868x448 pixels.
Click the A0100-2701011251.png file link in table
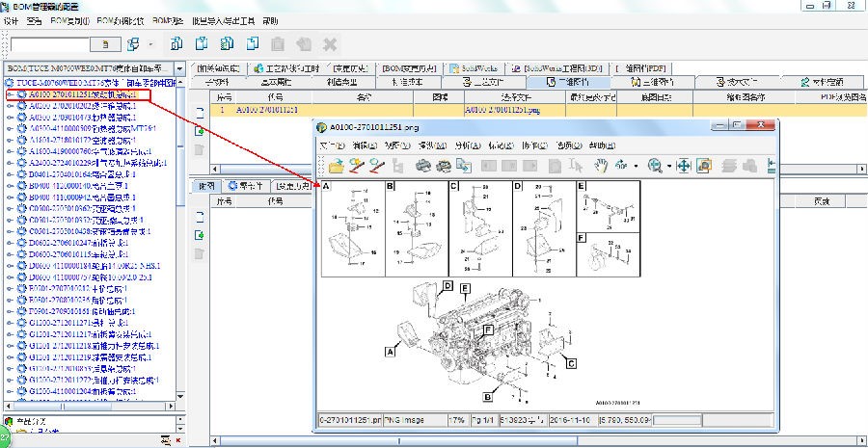(x=501, y=110)
